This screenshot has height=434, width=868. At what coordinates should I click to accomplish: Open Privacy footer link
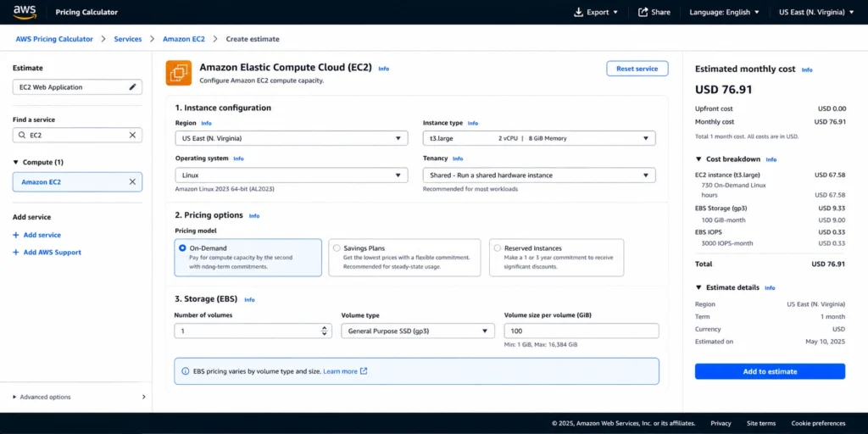721,424
